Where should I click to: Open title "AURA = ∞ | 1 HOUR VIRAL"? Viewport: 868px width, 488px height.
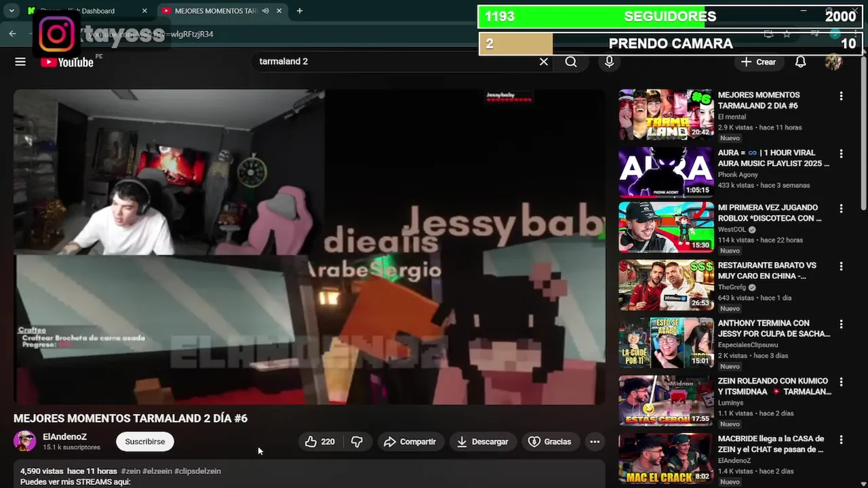[x=774, y=158]
